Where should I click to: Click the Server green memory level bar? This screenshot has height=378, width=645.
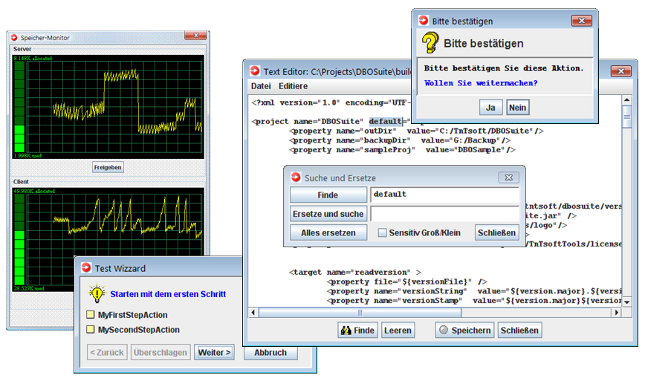(x=19, y=107)
